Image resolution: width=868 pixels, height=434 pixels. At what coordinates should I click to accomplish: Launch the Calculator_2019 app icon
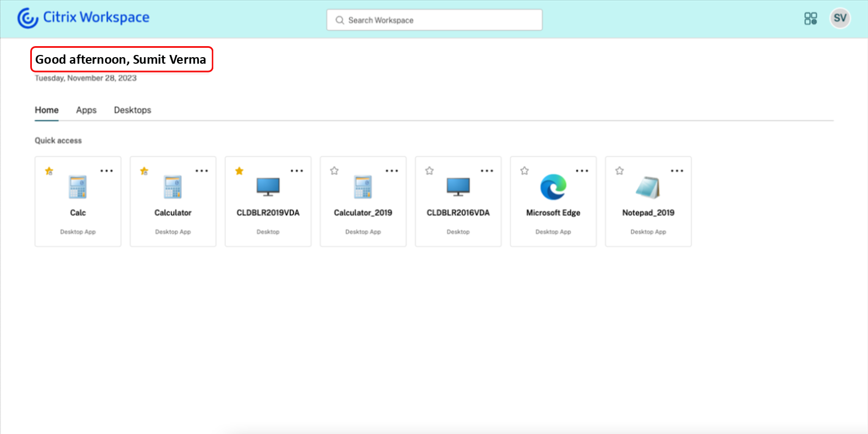(363, 187)
